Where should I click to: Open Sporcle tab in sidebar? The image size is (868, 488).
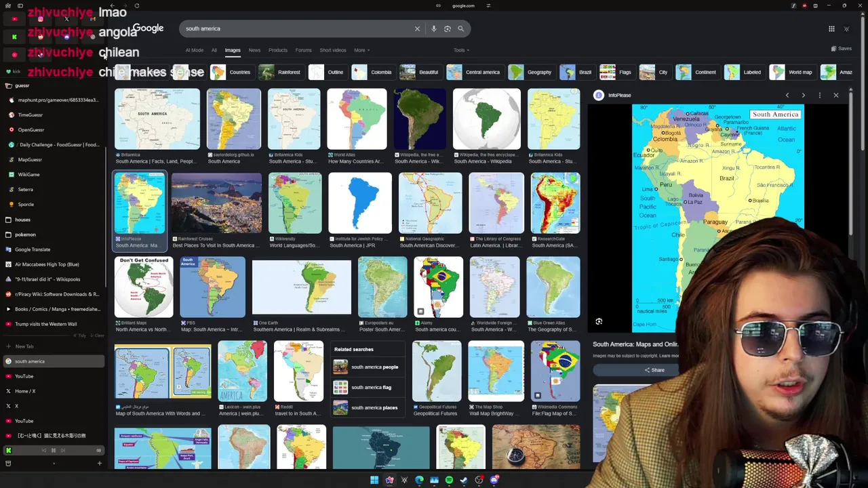(x=54, y=205)
